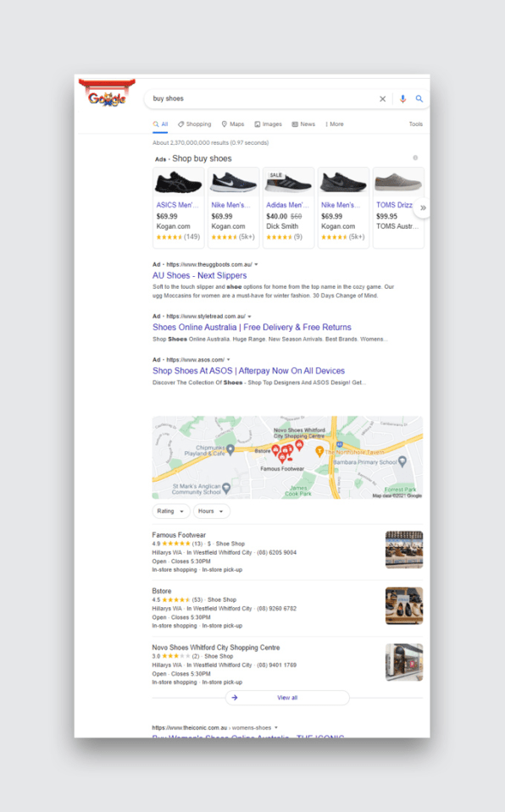The height and width of the screenshot is (812, 505).
Task: Click phone number (08) 6205 9004
Action: click(x=277, y=553)
